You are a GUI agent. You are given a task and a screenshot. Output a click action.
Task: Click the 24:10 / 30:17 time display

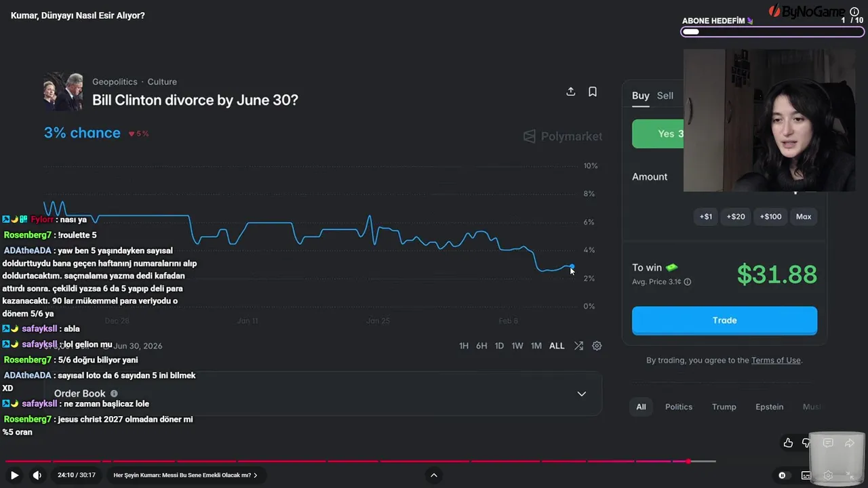(x=76, y=475)
